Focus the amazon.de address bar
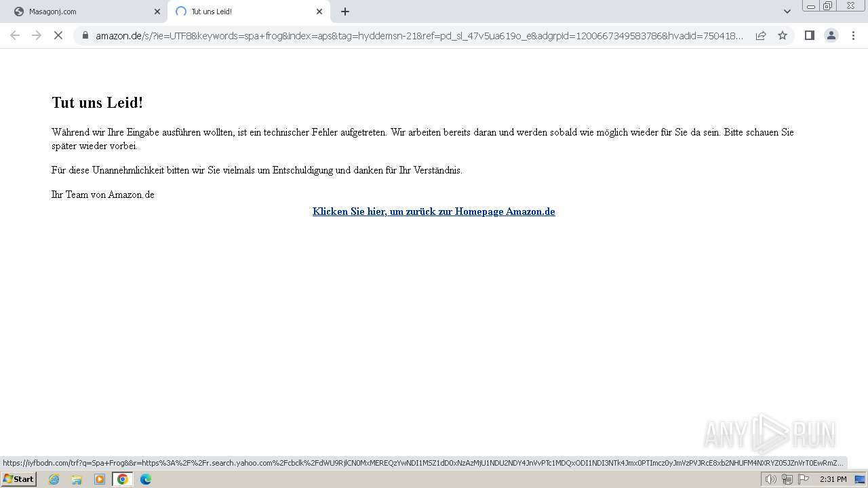Viewport: 868px width, 488px height. pos(419,36)
